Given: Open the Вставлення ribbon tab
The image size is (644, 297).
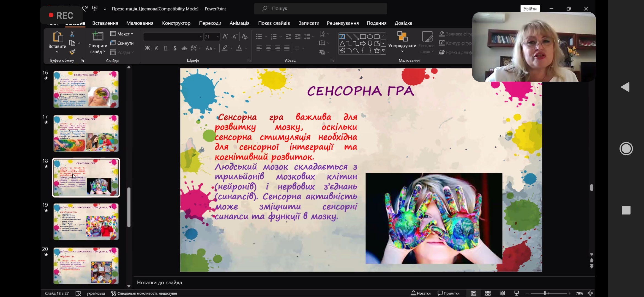Looking at the screenshot, I should (105, 23).
